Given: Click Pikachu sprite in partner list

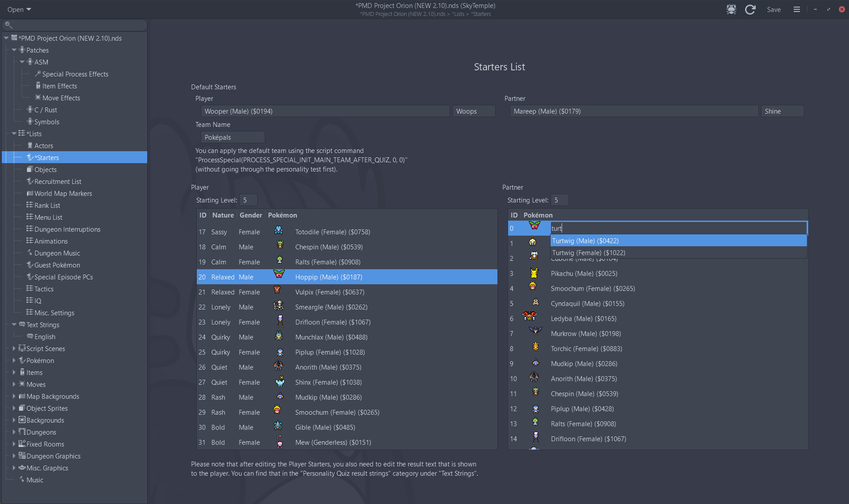Looking at the screenshot, I should 534,273.
